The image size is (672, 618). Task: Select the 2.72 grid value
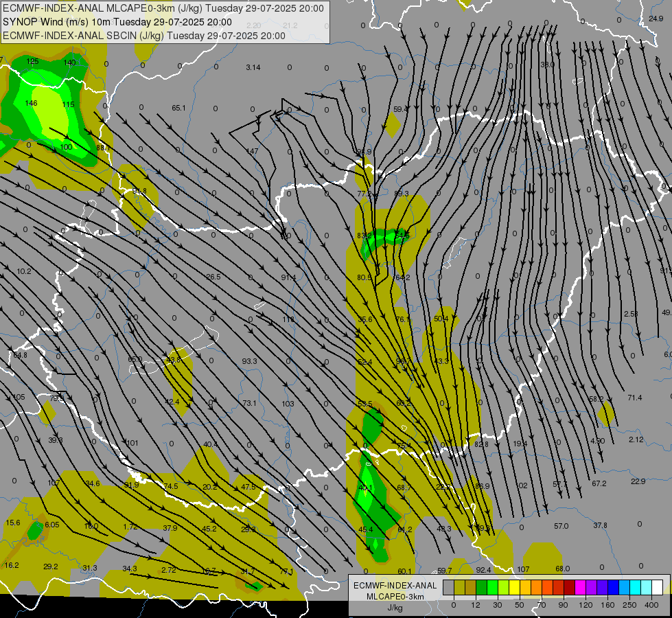[x=168, y=570]
